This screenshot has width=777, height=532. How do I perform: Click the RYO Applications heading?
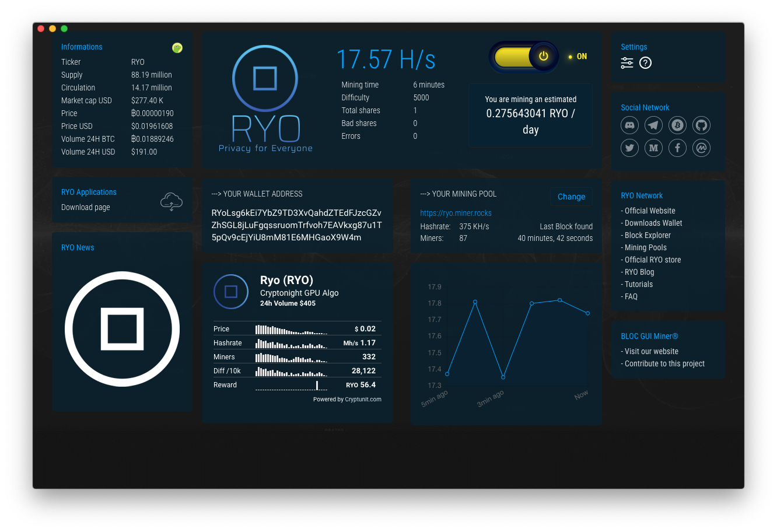point(89,192)
